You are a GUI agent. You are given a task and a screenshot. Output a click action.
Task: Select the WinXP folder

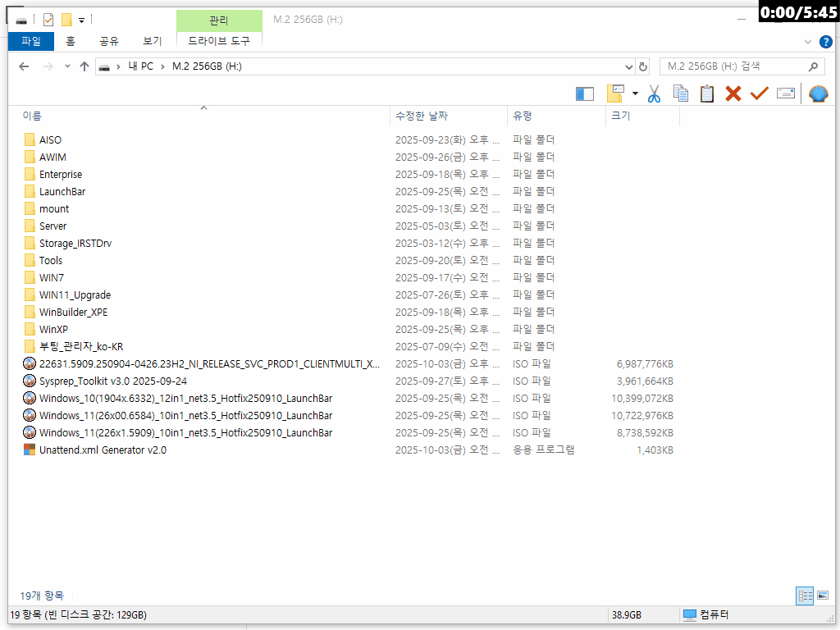click(53, 329)
